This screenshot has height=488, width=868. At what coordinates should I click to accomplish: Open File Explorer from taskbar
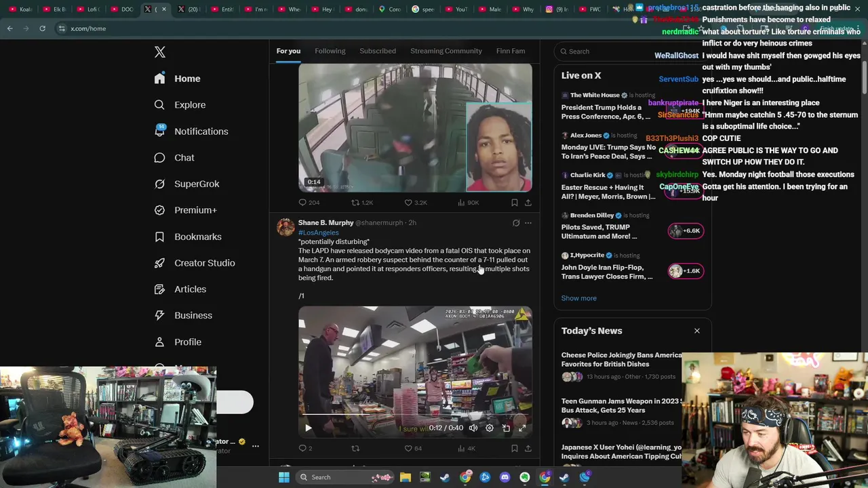pos(405,477)
